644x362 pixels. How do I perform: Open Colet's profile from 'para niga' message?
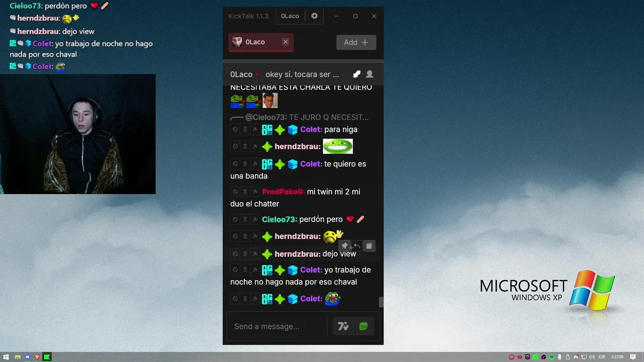311,130
